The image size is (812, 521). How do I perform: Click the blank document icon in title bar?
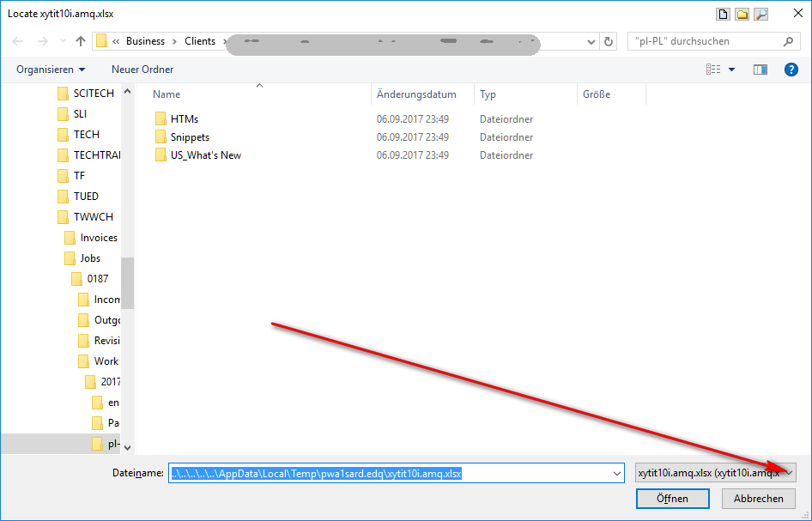click(724, 14)
